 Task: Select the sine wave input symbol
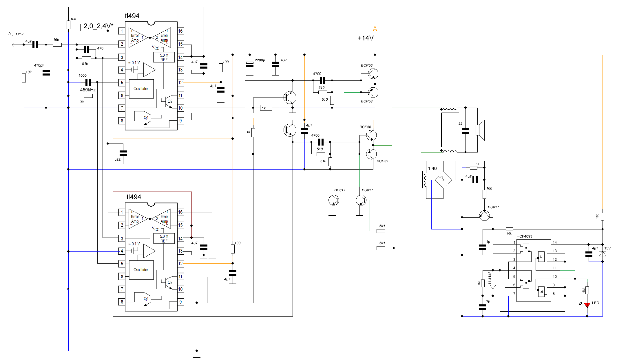pyautogui.click(x=11, y=34)
